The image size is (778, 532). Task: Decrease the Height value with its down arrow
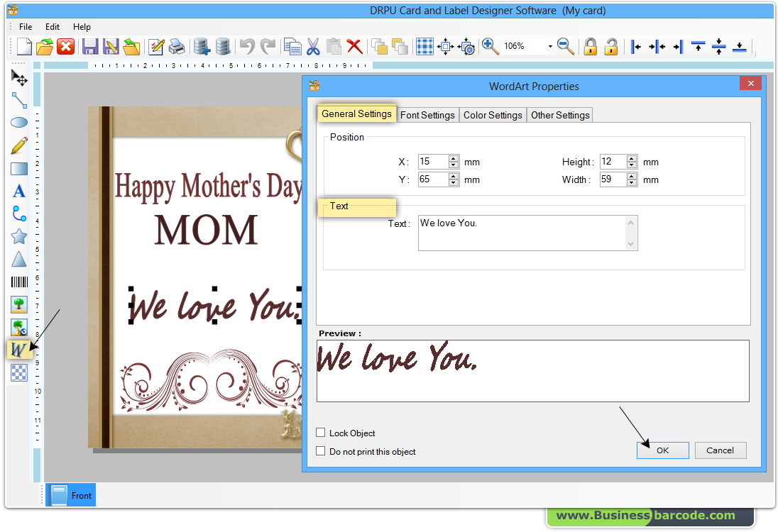(x=631, y=165)
